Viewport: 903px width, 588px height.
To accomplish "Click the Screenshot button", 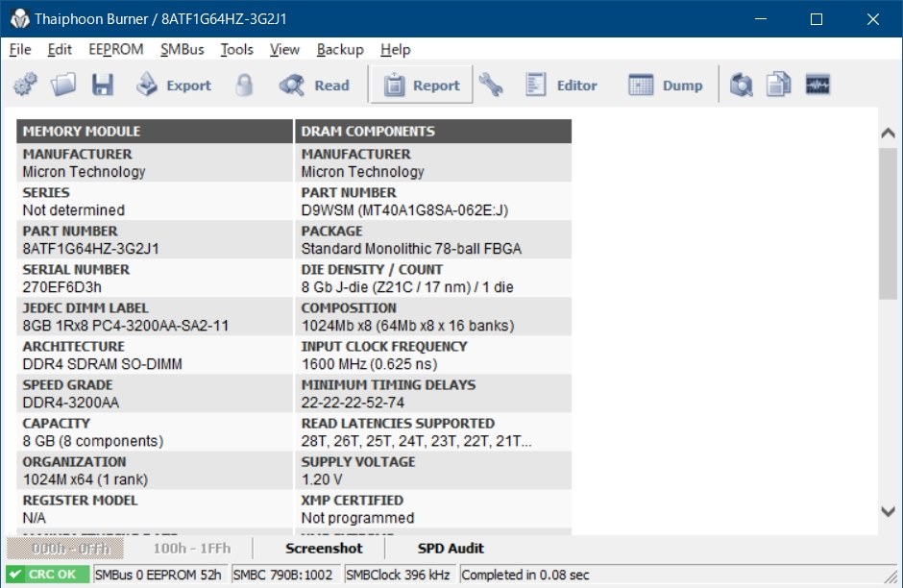I will [324, 549].
